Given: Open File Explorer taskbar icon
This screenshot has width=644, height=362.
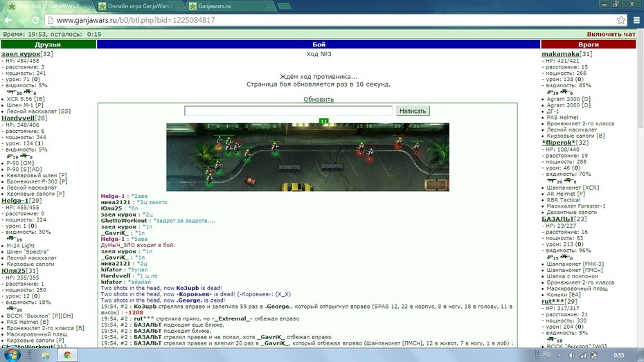Looking at the screenshot, I should coord(46,355).
